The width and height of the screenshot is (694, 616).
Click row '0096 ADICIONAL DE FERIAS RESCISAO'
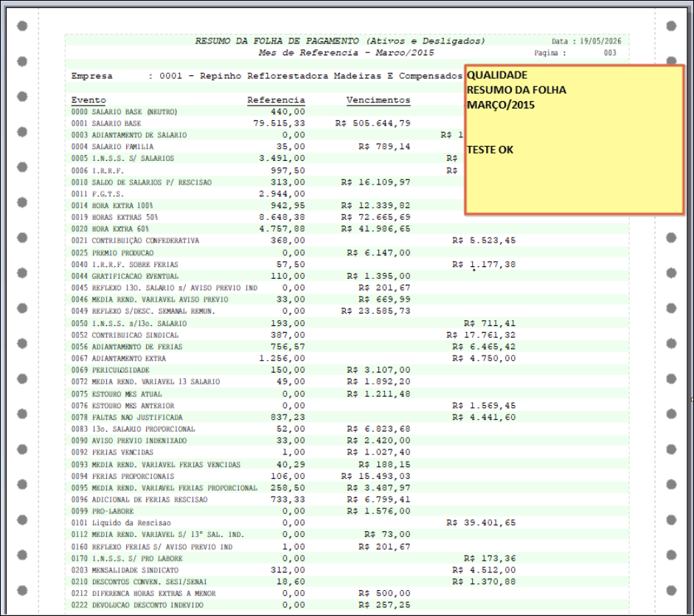coord(139,499)
